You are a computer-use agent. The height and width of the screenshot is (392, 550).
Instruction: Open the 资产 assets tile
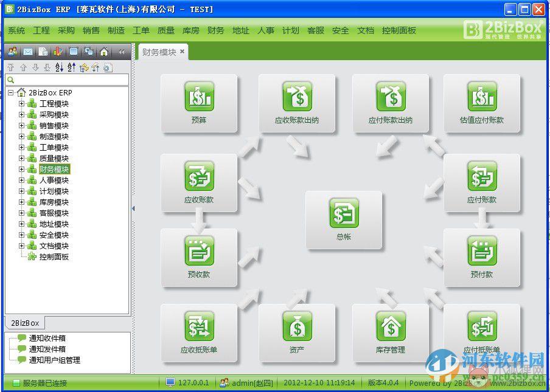[297, 333]
